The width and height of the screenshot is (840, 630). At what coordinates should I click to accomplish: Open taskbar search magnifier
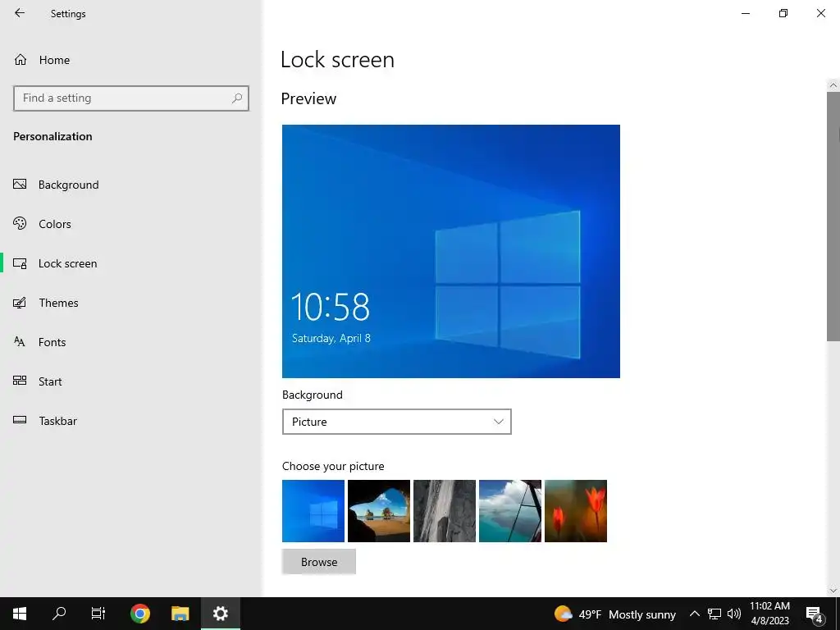point(59,614)
